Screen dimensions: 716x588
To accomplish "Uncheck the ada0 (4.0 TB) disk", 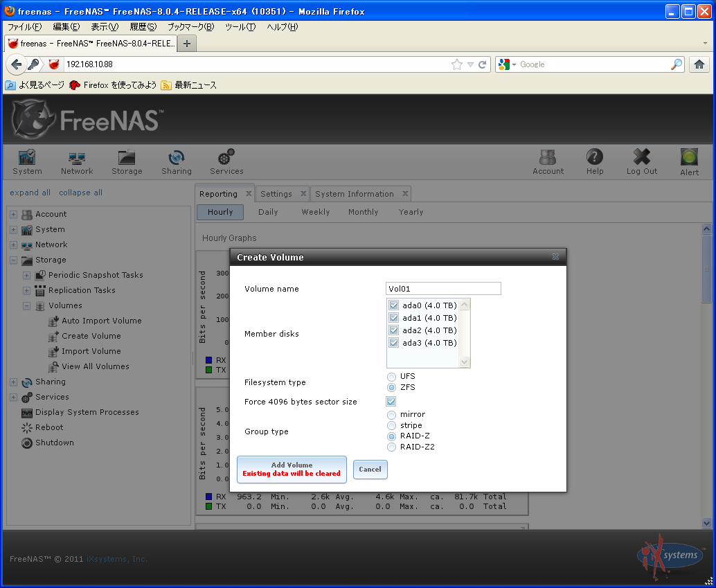I will (393, 305).
